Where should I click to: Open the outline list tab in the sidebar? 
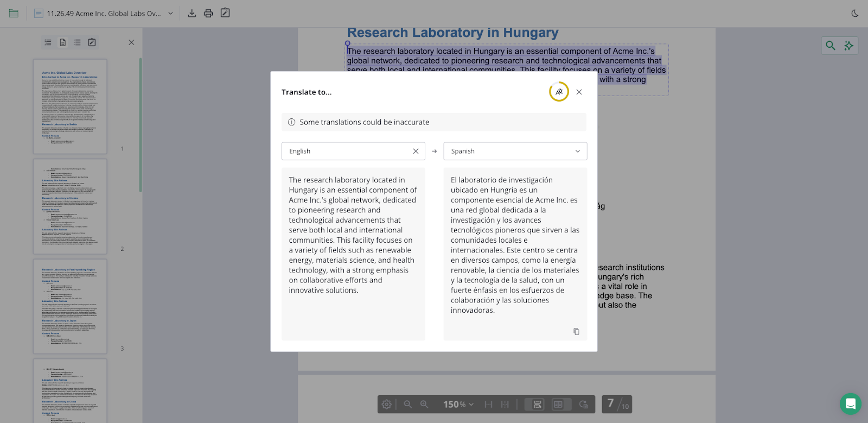click(48, 42)
